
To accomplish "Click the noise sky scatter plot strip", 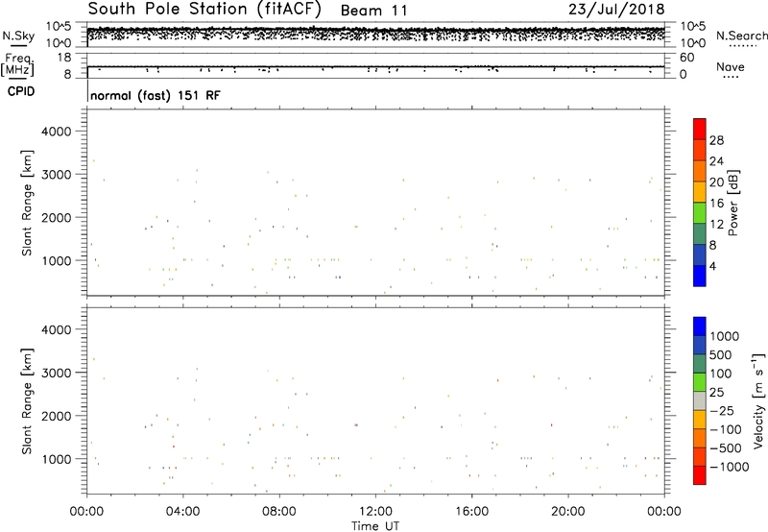I will [x=375, y=35].
